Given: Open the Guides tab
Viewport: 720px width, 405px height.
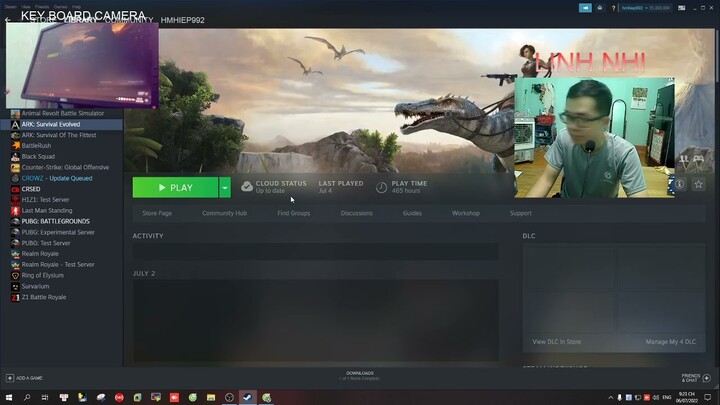Looking at the screenshot, I should click(x=412, y=213).
